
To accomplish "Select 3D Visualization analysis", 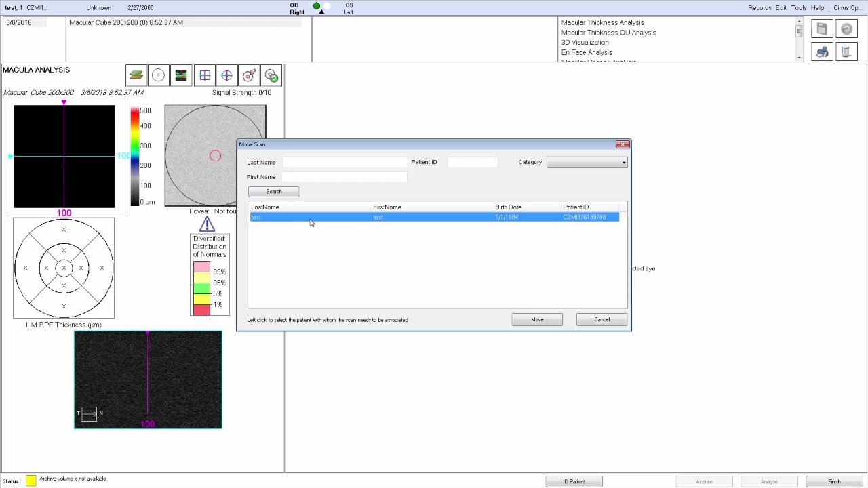I will tap(585, 43).
